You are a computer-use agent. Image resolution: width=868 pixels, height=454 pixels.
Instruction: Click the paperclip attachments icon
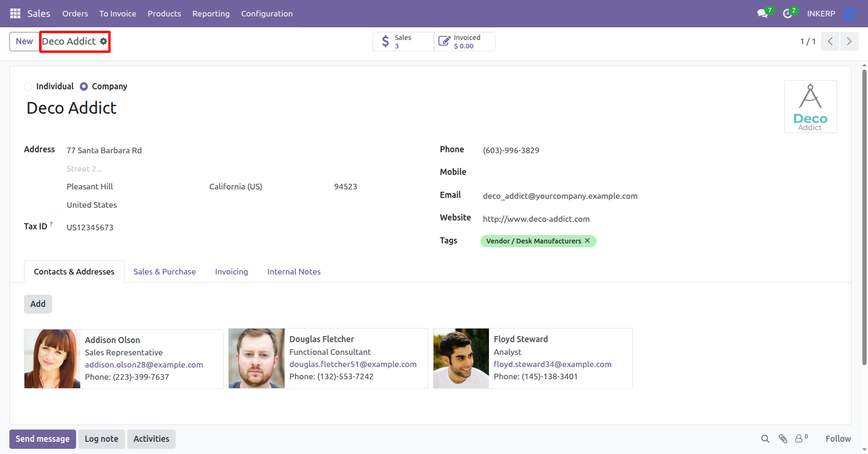tap(783, 438)
